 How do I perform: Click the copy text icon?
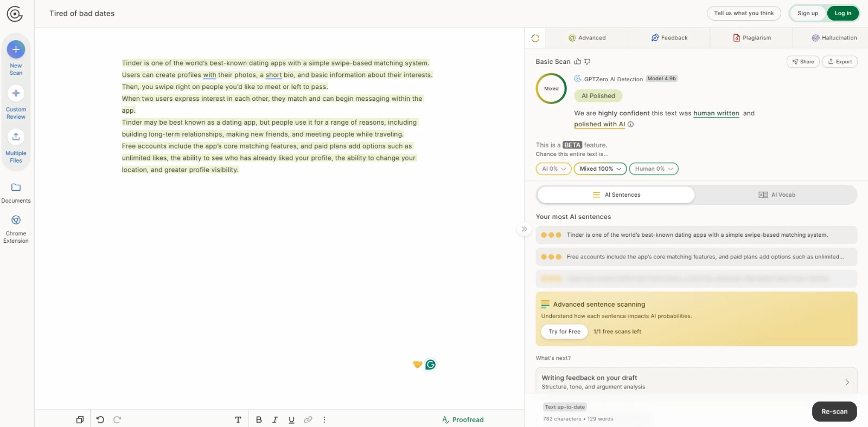(80, 419)
